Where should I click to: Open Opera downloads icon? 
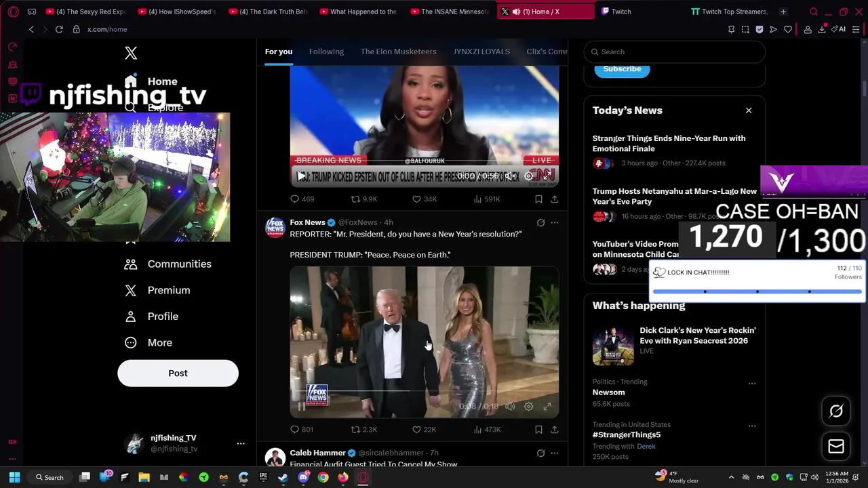(822, 29)
